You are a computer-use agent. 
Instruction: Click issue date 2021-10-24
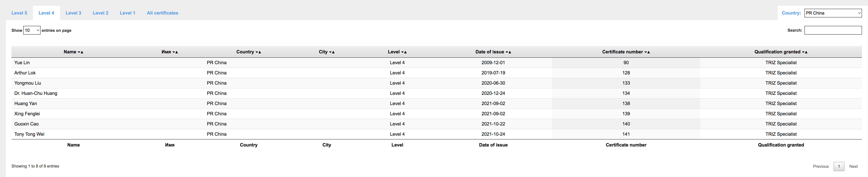point(493,134)
